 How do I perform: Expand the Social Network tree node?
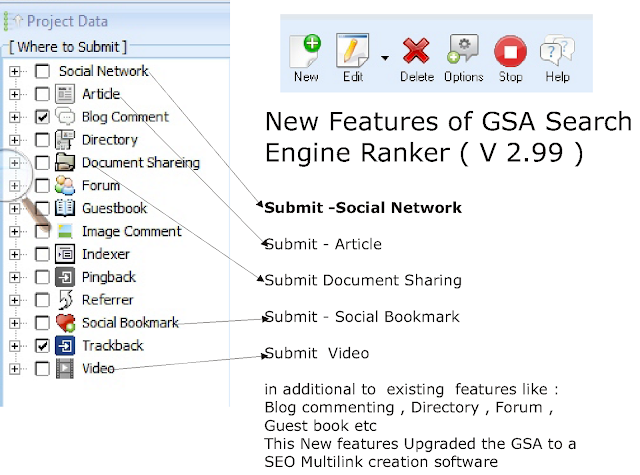[x=14, y=71]
